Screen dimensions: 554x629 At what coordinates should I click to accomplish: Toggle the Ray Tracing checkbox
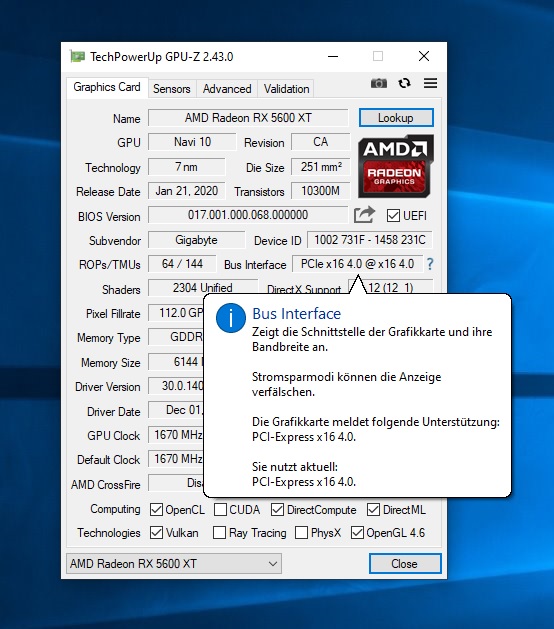coord(219,533)
